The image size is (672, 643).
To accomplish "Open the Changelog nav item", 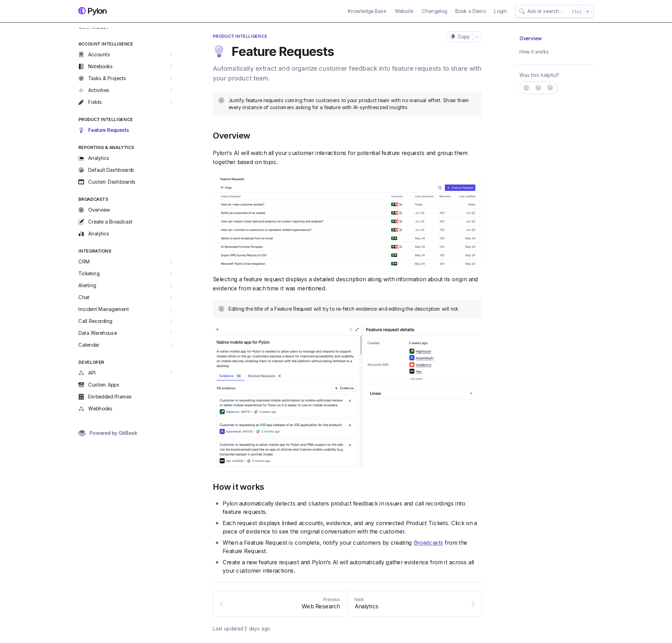I will coord(434,11).
